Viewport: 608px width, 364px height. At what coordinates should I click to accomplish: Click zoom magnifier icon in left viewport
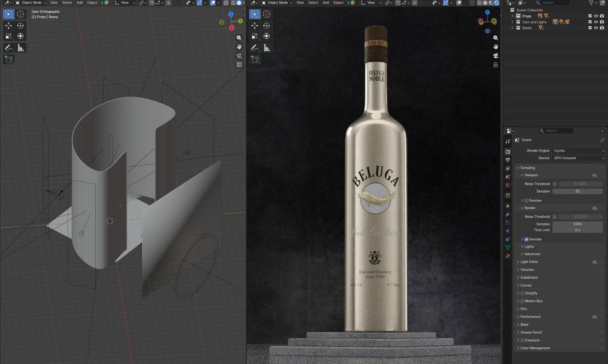(239, 38)
